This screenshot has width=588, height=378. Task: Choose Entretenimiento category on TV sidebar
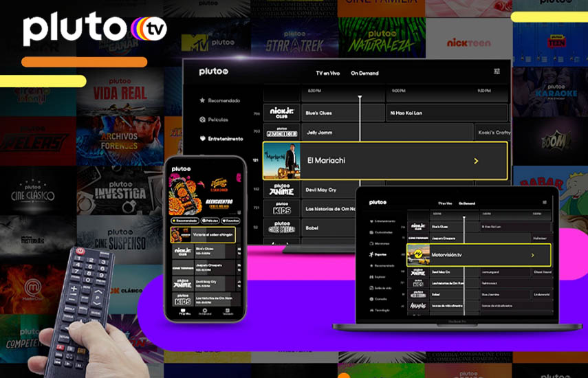click(x=221, y=139)
